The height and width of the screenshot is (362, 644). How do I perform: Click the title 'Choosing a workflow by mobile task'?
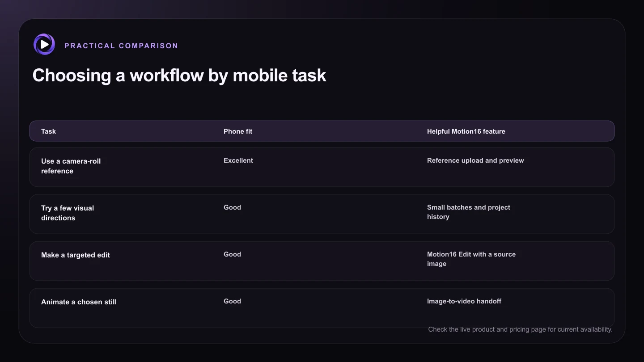coord(179,75)
